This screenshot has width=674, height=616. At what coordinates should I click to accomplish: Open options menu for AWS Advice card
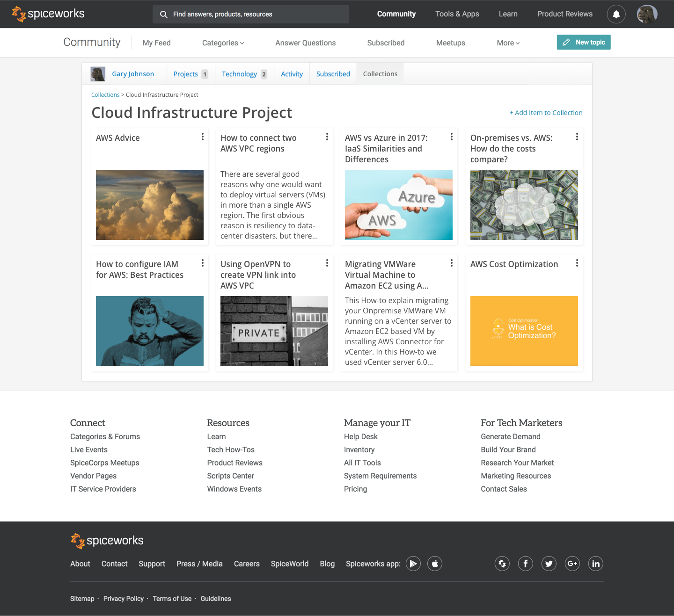tap(202, 137)
